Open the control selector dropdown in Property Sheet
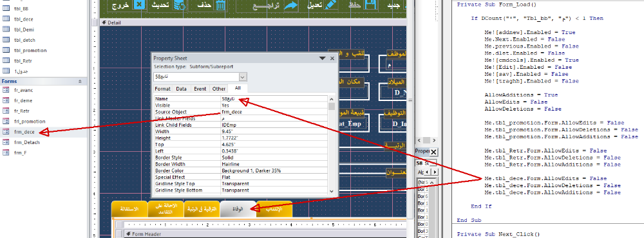Image resolution: width=644 pixels, height=238 pixels. (x=242, y=77)
